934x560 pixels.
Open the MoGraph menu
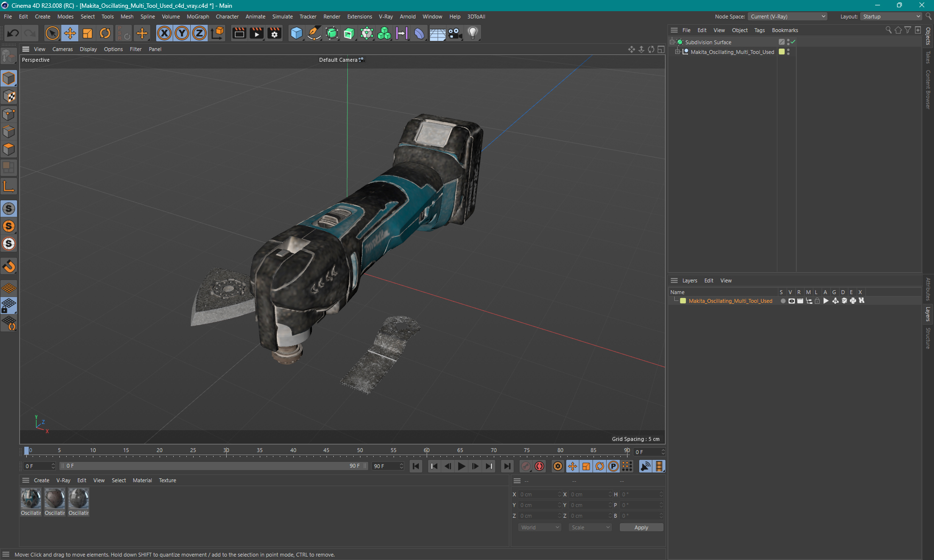(x=198, y=17)
